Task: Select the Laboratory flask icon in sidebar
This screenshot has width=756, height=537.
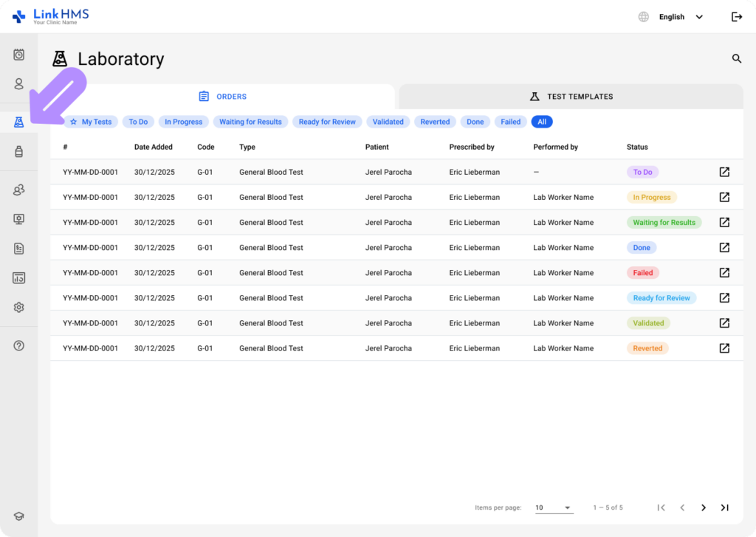Action: (x=19, y=122)
